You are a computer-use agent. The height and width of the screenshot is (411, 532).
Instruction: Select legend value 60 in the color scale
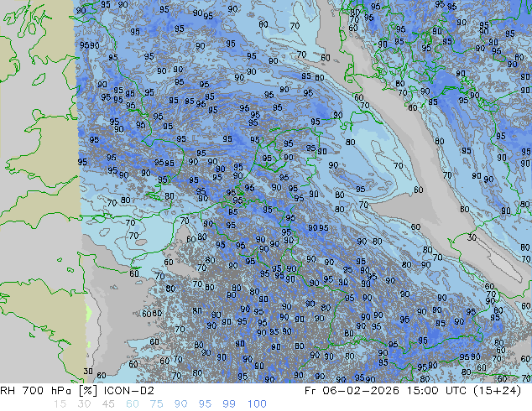(133, 404)
